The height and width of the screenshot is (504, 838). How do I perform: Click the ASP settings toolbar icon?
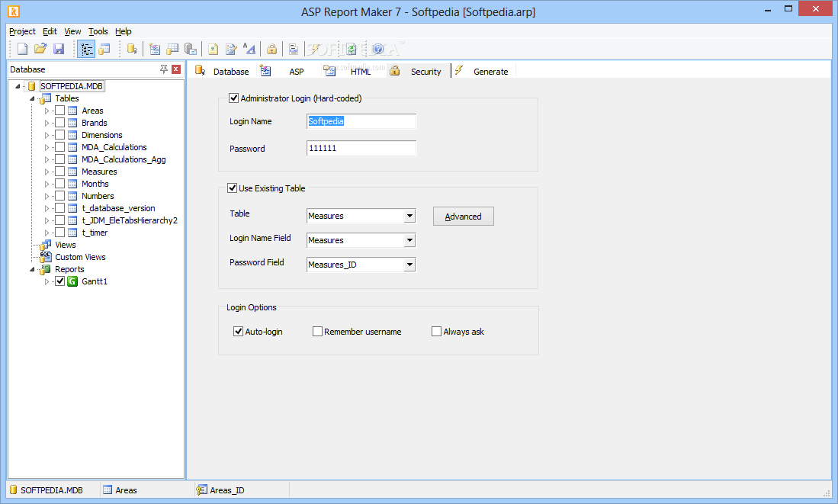(155, 49)
